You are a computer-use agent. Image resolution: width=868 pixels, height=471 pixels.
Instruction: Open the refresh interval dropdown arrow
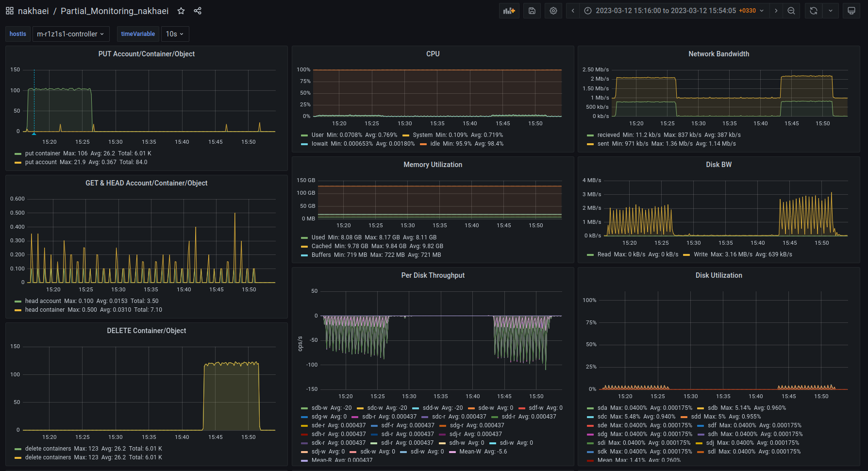coord(831,11)
